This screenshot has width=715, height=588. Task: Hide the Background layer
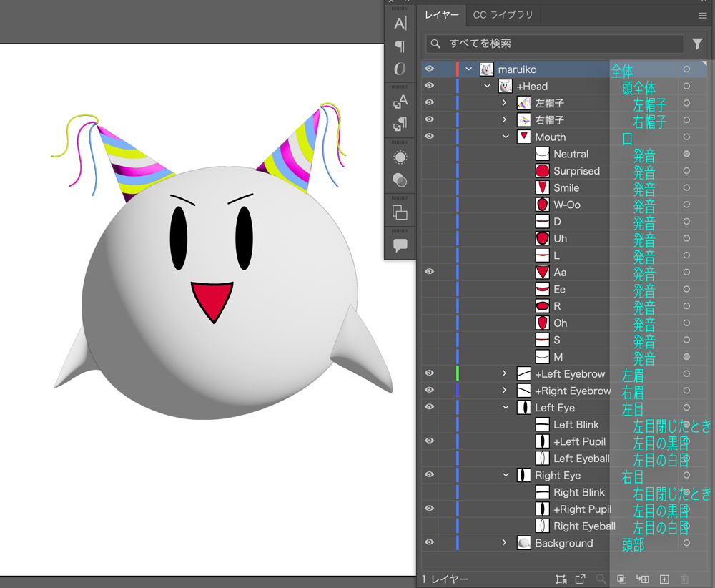point(429,543)
